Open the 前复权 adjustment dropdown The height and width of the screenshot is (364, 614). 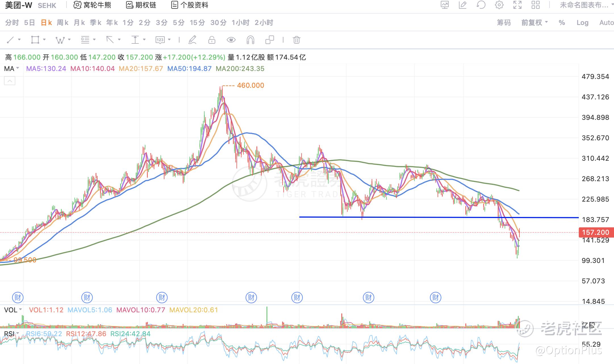point(534,23)
